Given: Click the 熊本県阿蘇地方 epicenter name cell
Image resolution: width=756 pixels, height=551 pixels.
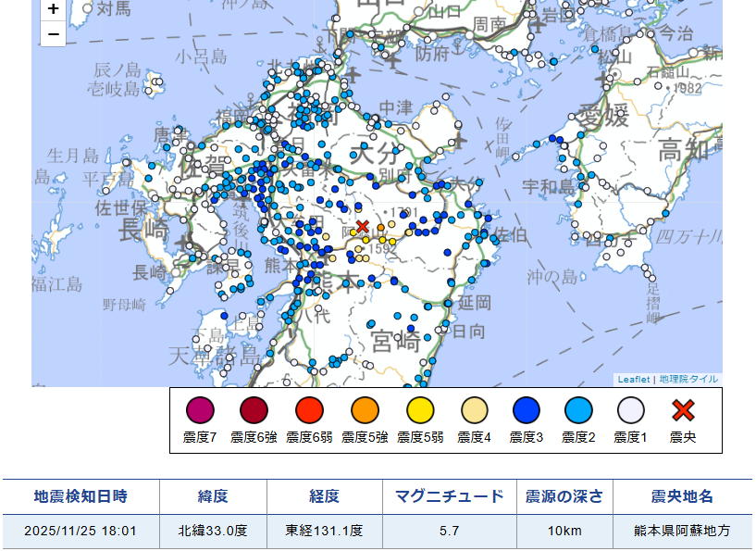Looking at the screenshot, I should coord(682,532).
